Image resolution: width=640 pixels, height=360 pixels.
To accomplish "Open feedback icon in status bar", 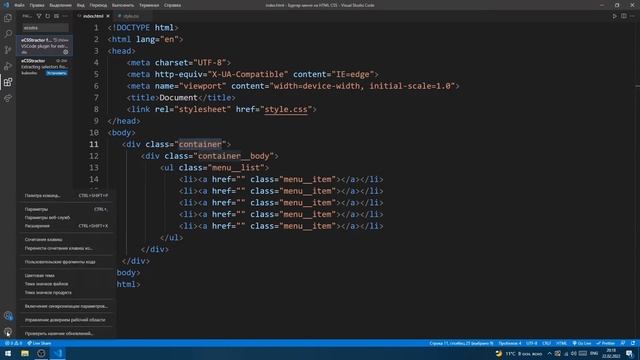I will point(623,343).
